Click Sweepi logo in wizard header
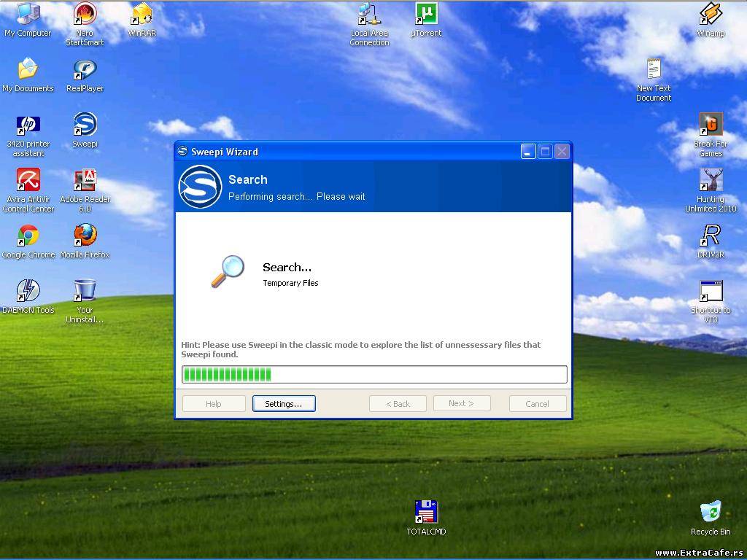The height and width of the screenshot is (560, 747). click(x=200, y=187)
